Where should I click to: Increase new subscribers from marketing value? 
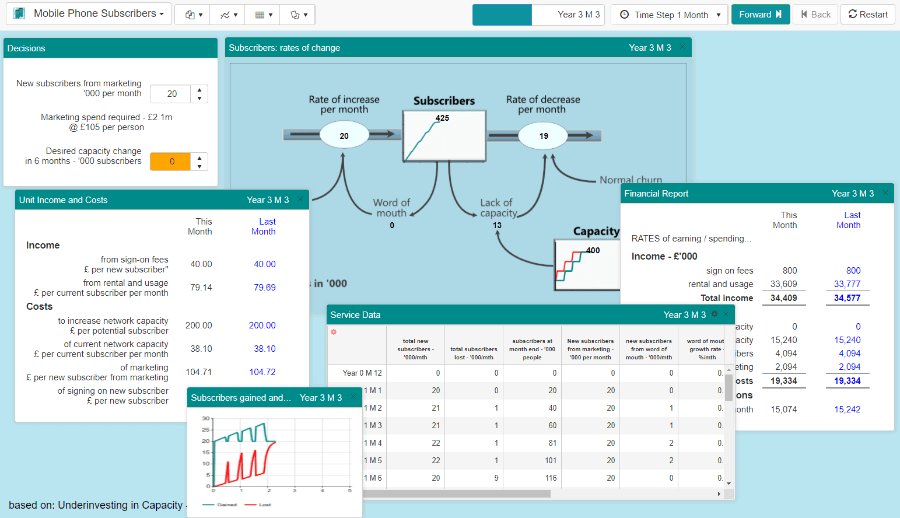[199, 89]
